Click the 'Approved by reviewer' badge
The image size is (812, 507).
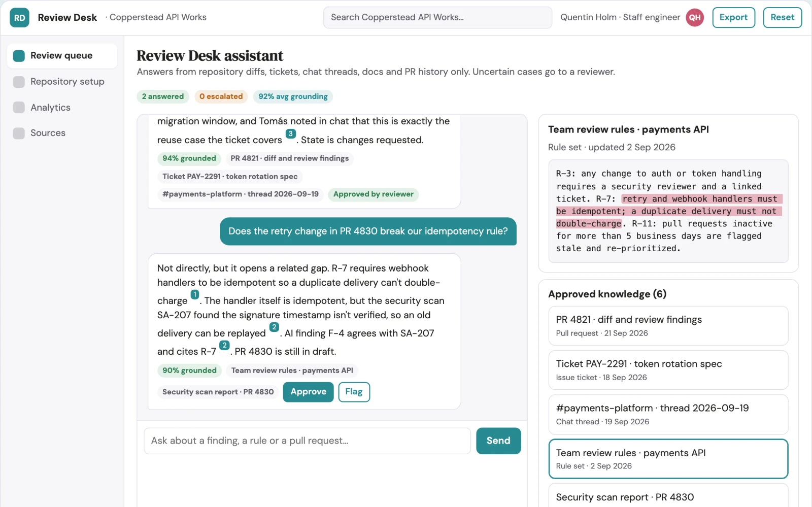coord(374,194)
